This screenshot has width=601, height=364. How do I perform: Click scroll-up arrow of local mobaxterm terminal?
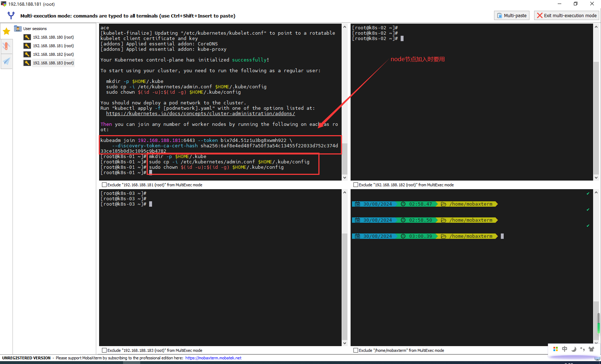596,192
